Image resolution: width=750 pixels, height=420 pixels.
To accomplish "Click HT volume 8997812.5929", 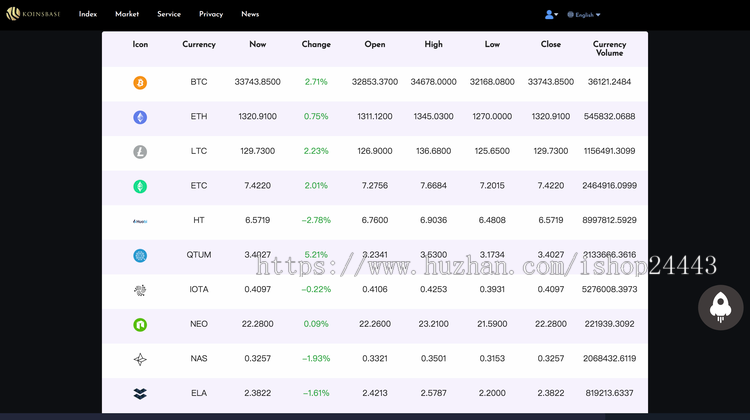I will click(x=609, y=220).
